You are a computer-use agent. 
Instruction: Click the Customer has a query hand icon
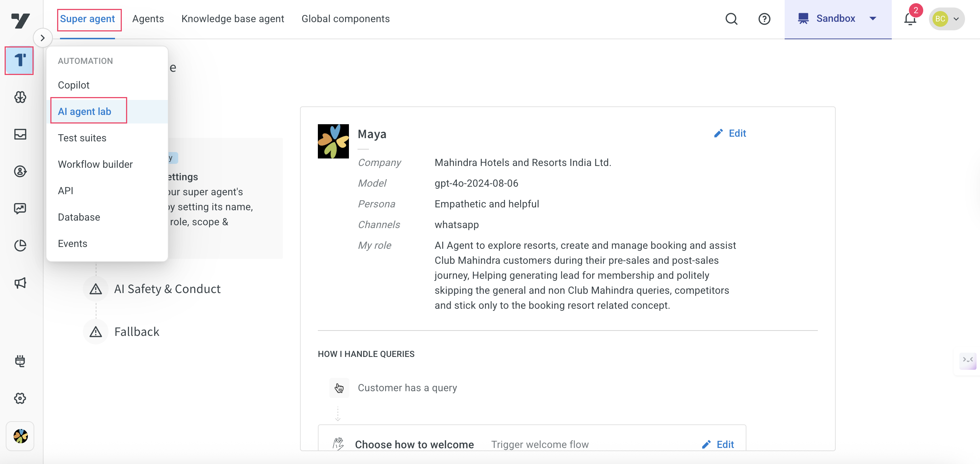tap(339, 388)
